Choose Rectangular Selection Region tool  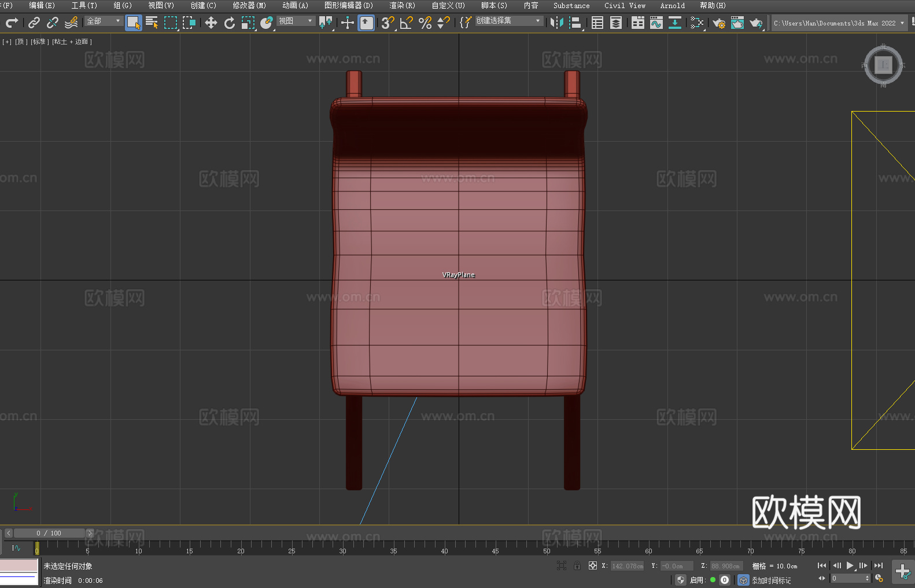tap(171, 23)
